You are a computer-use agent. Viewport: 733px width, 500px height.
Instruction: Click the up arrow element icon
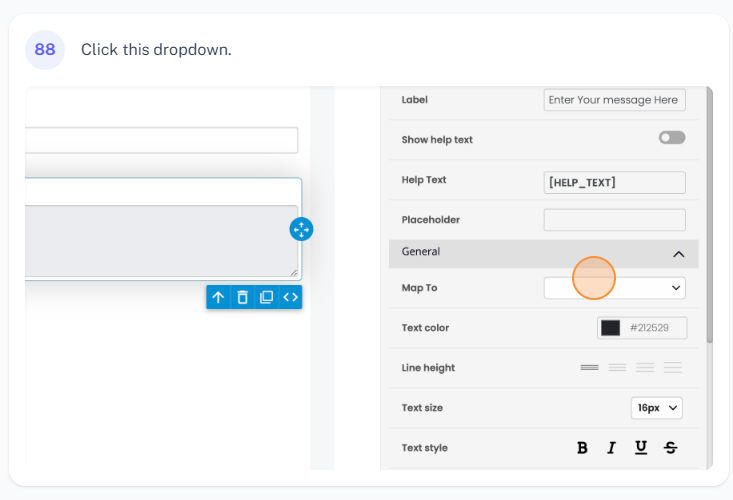(x=218, y=297)
